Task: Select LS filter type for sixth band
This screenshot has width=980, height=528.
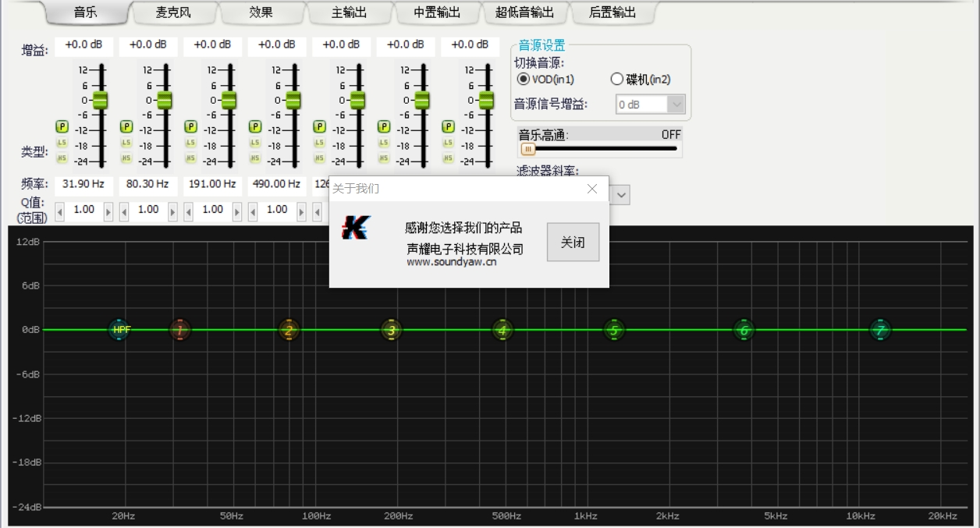Action: tap(384, 143)
